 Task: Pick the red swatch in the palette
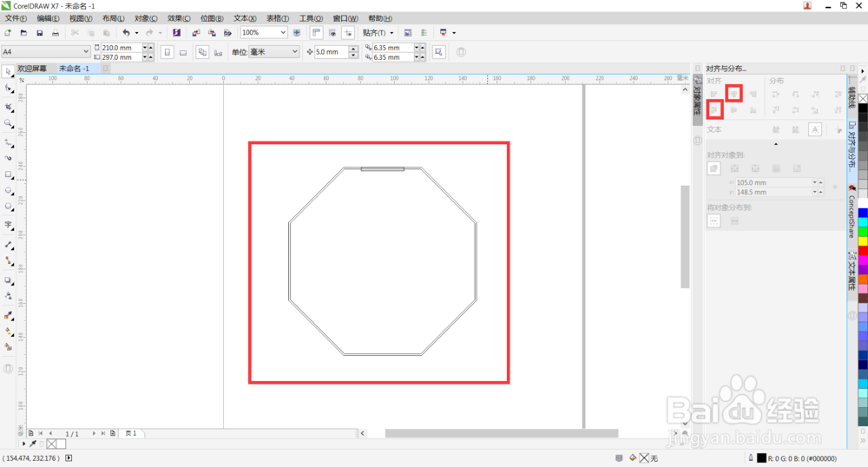pyautogui.click(x=863, y=251)
